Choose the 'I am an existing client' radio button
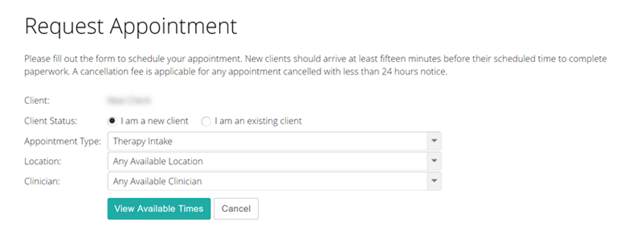Screen dimensions: 644x239 click(x=206, y=121)
